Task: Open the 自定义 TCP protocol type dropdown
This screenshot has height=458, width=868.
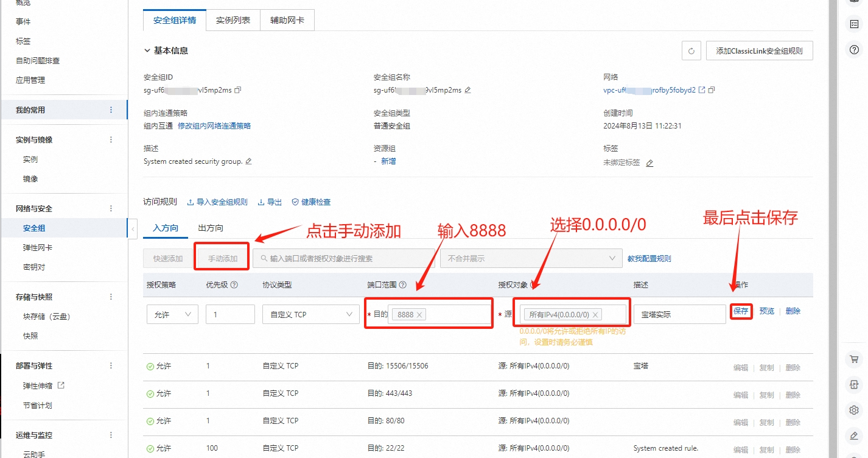Action: 310,314
